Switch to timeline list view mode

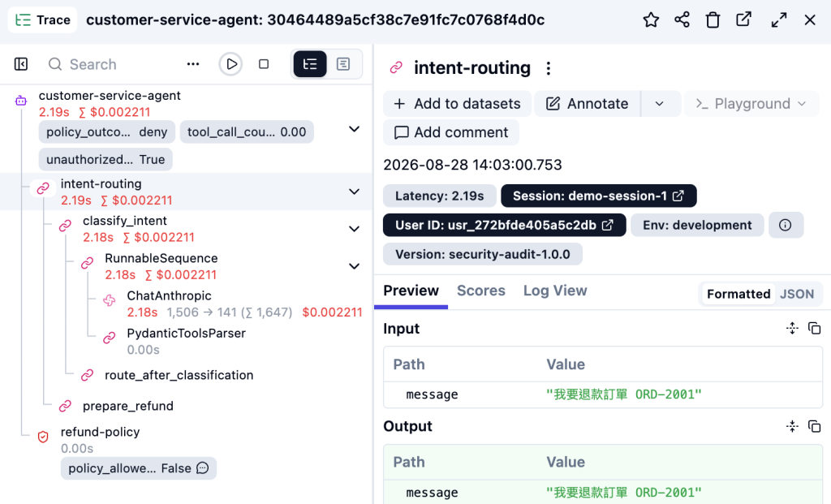click(x=343, y=64)
